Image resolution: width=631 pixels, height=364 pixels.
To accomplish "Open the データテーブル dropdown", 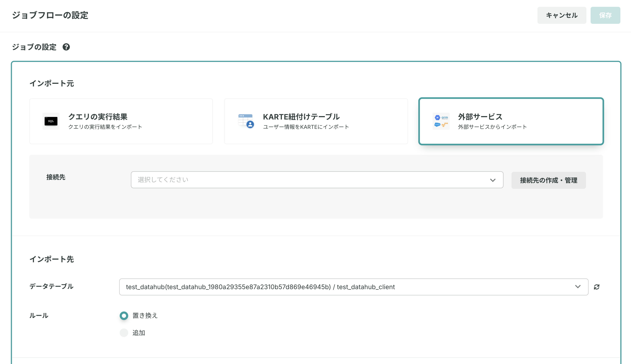I will tap(354, 287).
